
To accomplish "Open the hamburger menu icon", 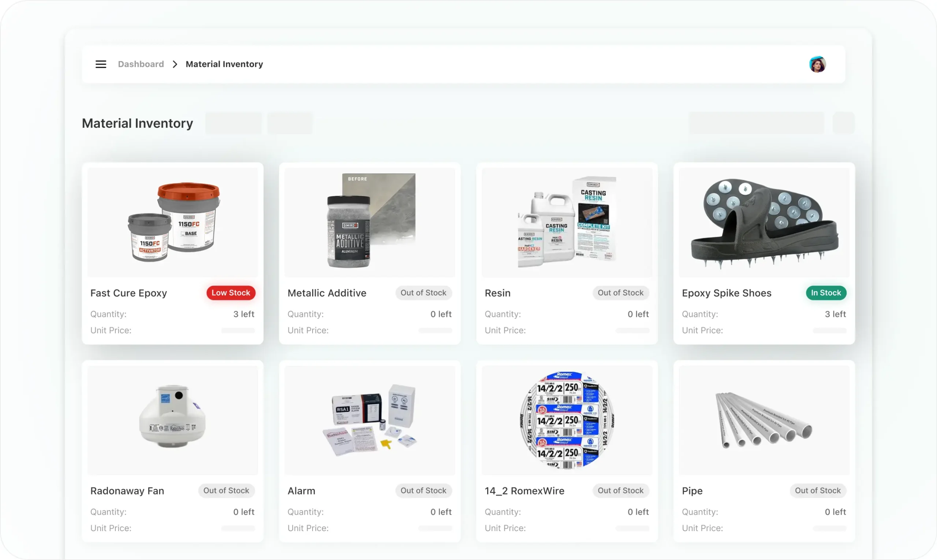I will coord(101,64).
